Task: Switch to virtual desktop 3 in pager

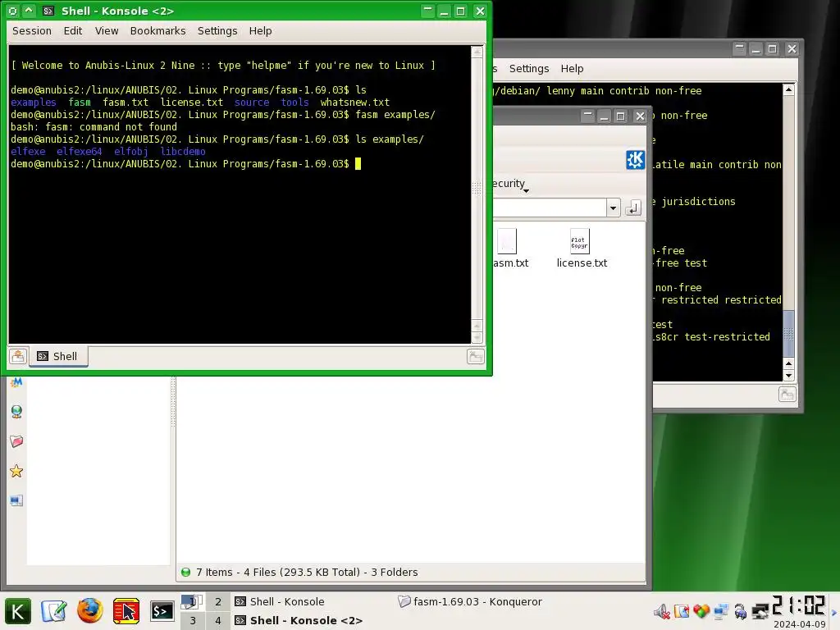Action: pyautogui.click(x=192, y=620)
